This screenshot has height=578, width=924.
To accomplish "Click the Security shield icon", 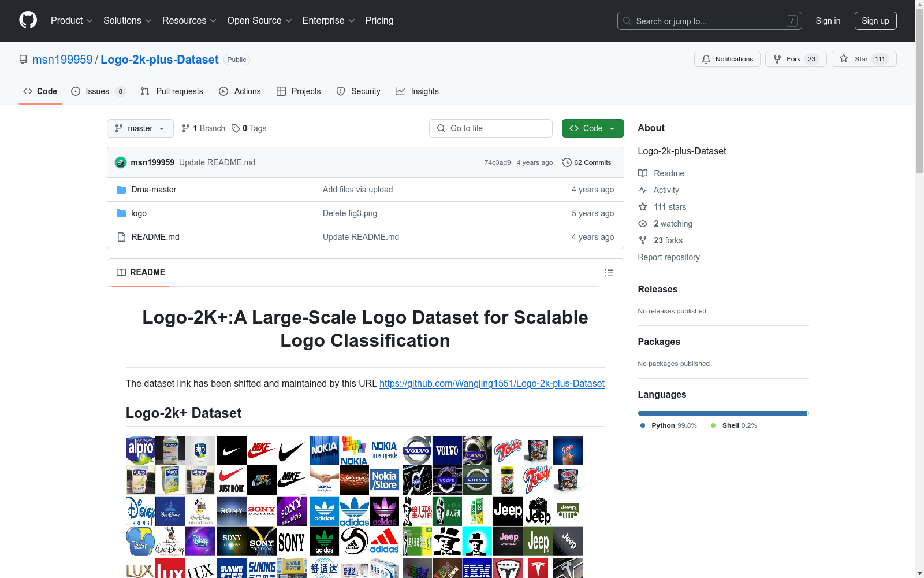I will (x=341, y=91).
